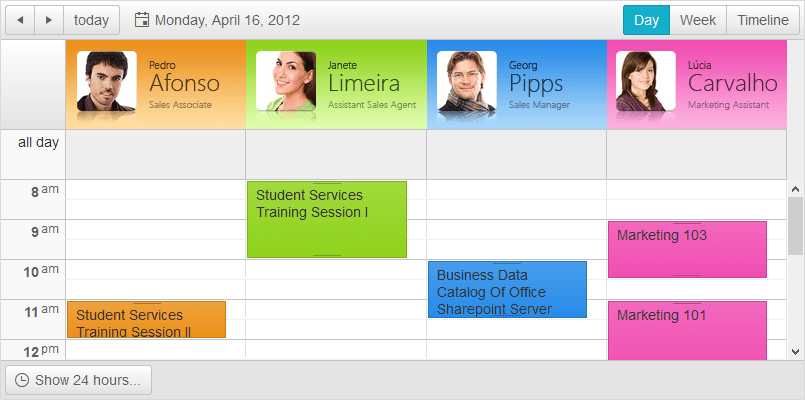805x400 pixels.
Task: Open the calendar date picker icon
Action: [x=142, y=20]
